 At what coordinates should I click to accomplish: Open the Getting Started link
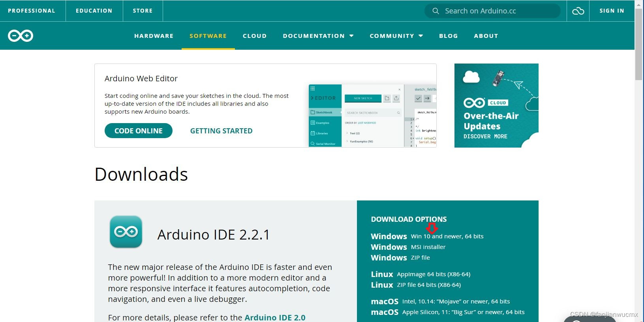point(222,131)
